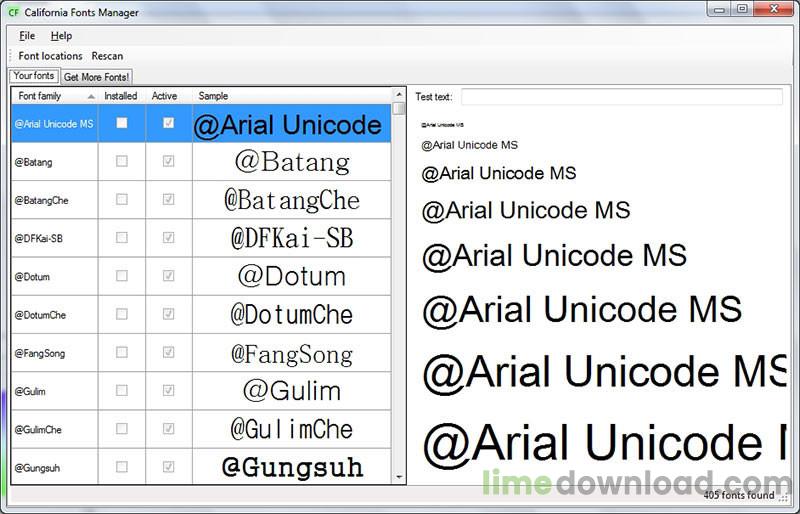Select the @Arial Unicode MS font name cell

[55, 124]
